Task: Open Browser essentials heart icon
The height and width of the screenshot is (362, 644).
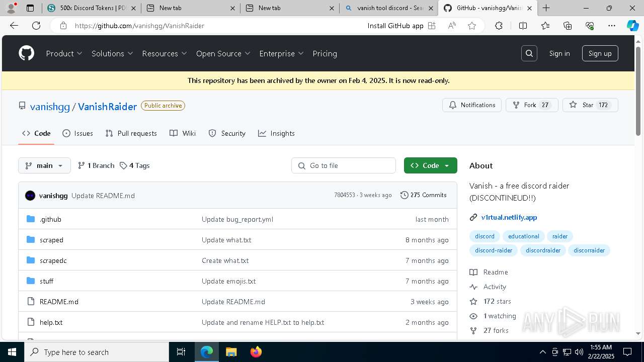Action: pos(590,26)
